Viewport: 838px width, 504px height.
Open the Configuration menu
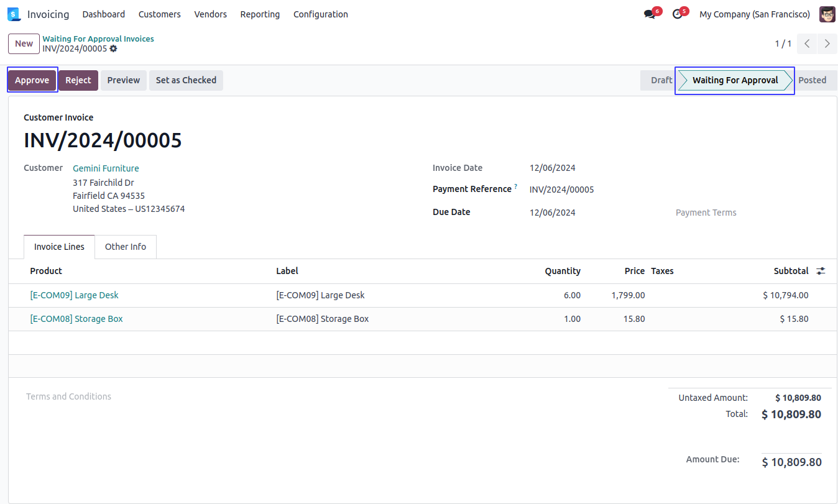320,14
